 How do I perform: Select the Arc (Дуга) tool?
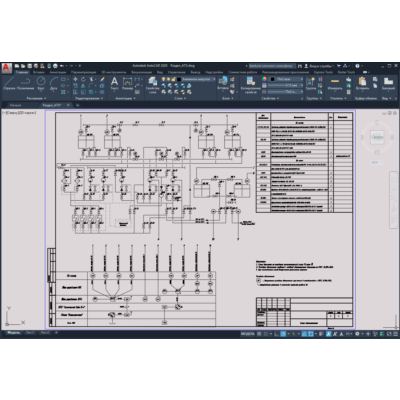tap(54, 83)
